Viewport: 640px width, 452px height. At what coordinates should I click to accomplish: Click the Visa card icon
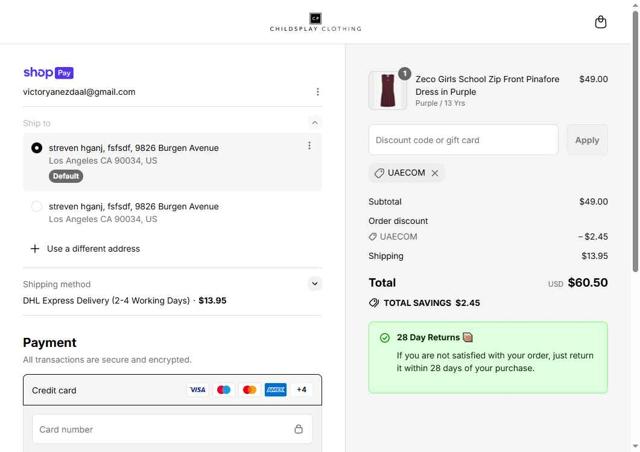point(198,390)
